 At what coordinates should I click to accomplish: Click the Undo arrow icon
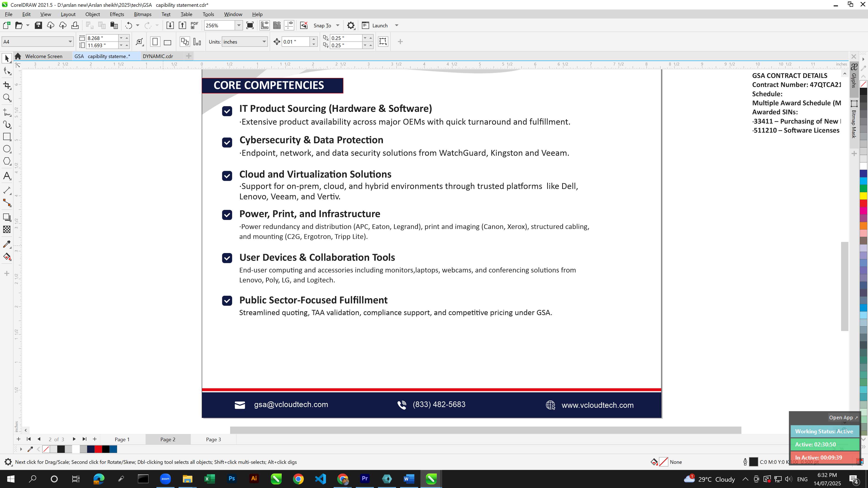(128, 26)
